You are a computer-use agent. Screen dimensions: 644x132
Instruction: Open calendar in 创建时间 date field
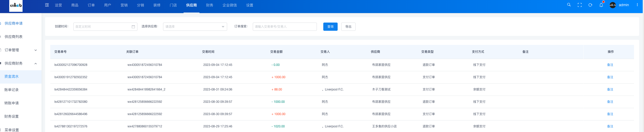pos(133,27)
